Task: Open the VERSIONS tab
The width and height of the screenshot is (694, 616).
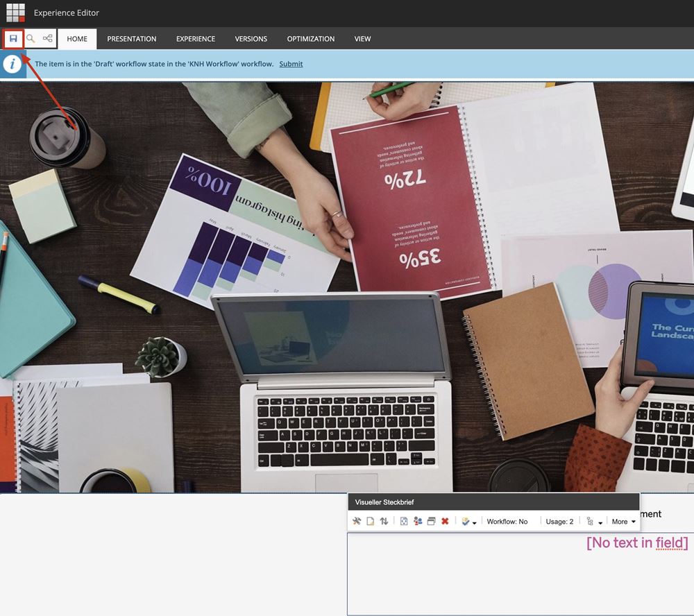Action: (x=251, y=39)
